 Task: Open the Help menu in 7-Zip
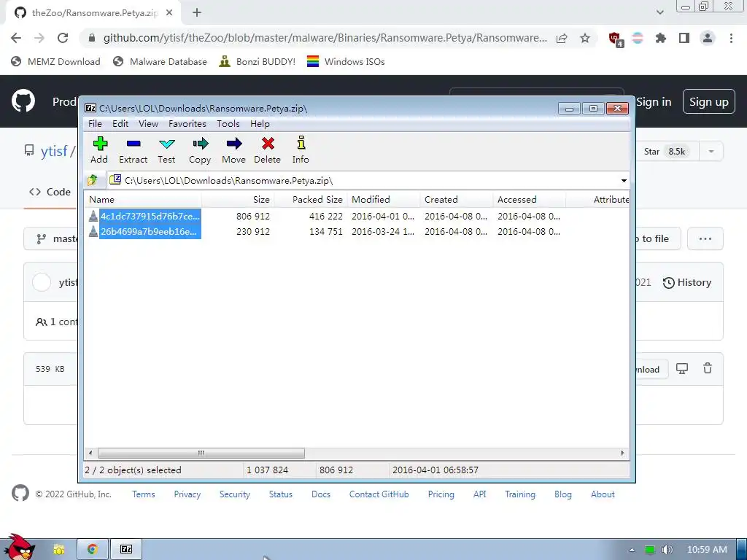click(260, 124)
